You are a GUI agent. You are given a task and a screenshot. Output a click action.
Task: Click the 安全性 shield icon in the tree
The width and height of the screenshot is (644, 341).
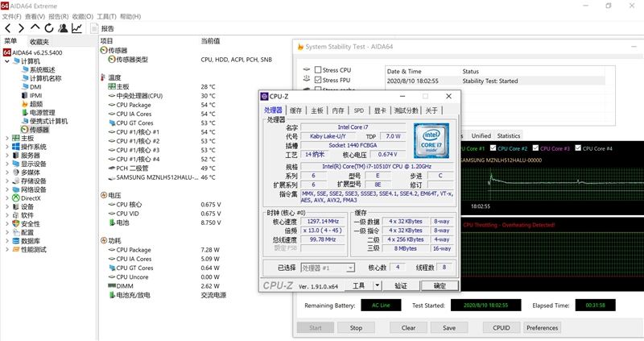point(16,223)
